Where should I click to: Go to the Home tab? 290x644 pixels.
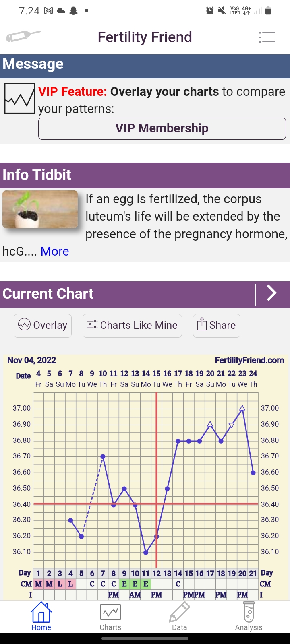pyautogui.click(x=41, y=616)
